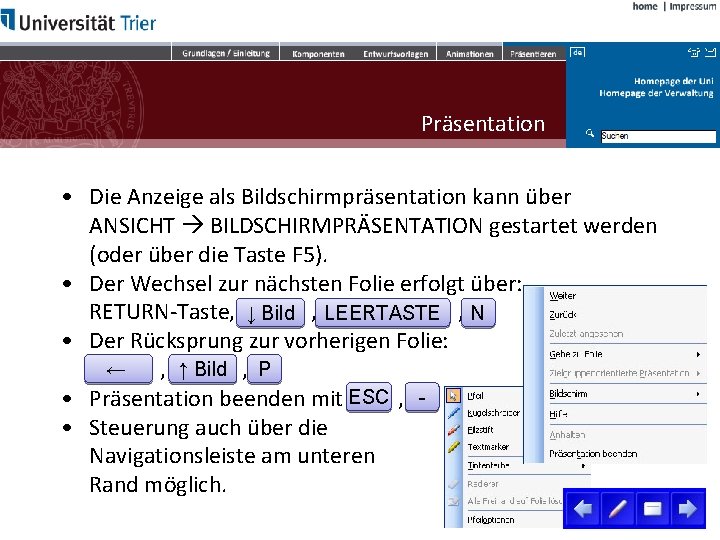Select 'Kugelschreiber' in the pen menu
Image resolution: width=720 pixels, height=540 pixels.
point(493,413)
